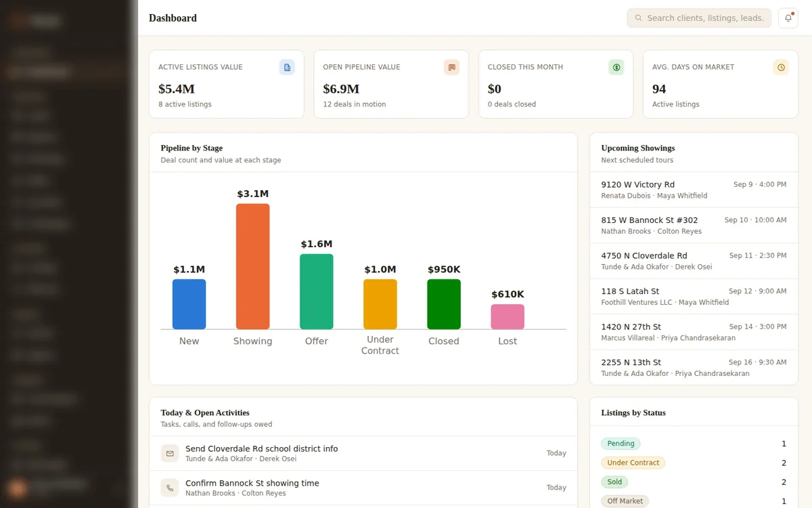Viewport: 812px width, 508px height.
Task: Click the Pending status badge
Action: pyautogui.click(x=621, y=444)
